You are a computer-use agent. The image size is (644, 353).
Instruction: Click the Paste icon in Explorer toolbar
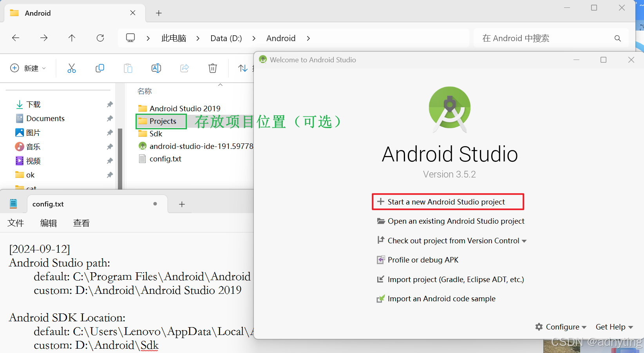click(128, 68)
